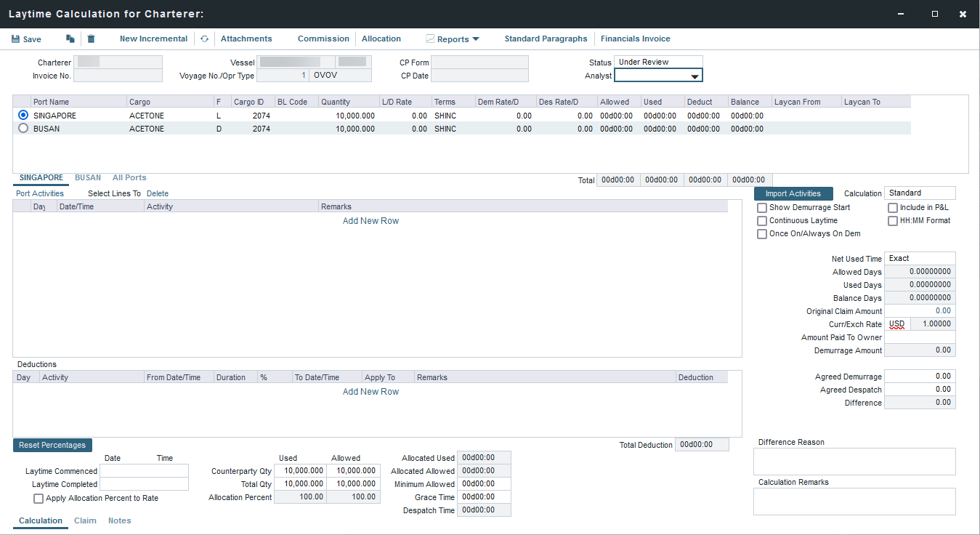The image size is (980, 535).
Task: Click Add New Row in Port Activities
Action: [370, 221]
